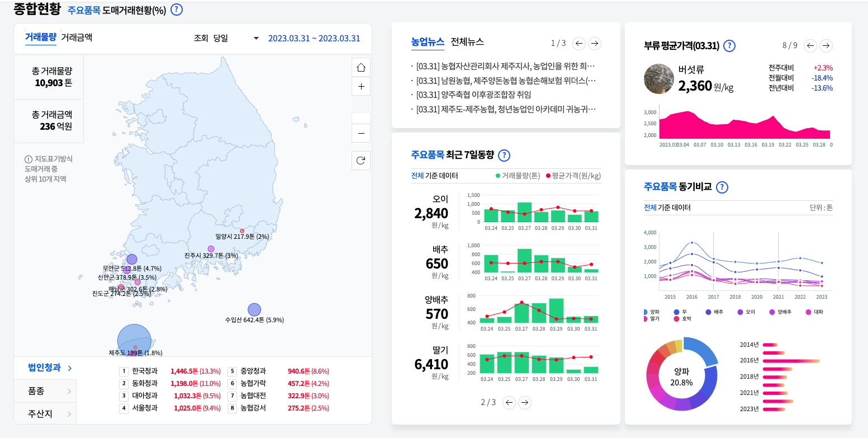Select the 진주시 bubble on the map
The image size is (868, 438).
(x=211, y=249)
